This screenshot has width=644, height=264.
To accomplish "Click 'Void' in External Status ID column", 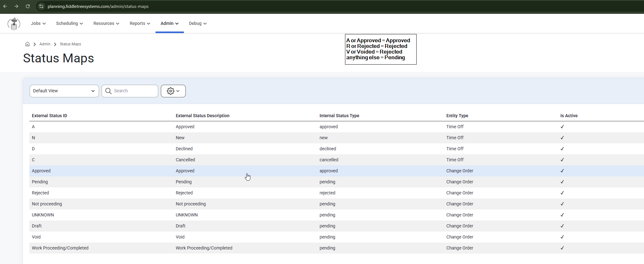I will tap(36, 237).
